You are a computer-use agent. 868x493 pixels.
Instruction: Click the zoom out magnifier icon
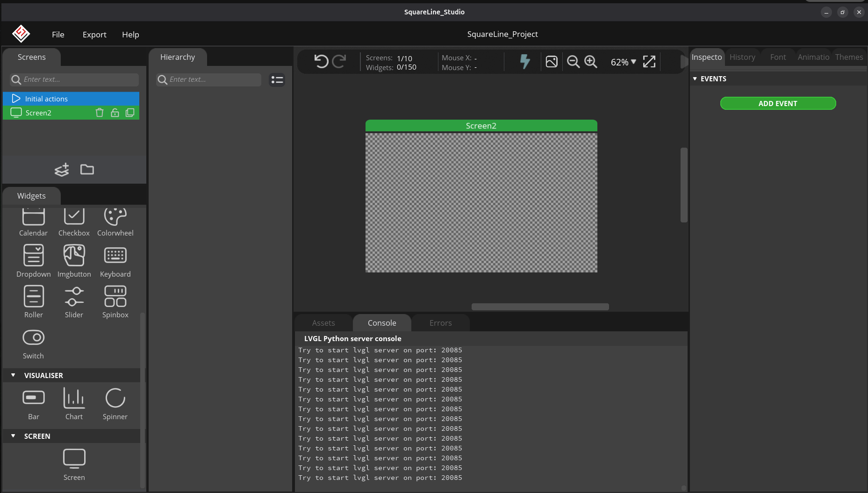click(573, 62)
